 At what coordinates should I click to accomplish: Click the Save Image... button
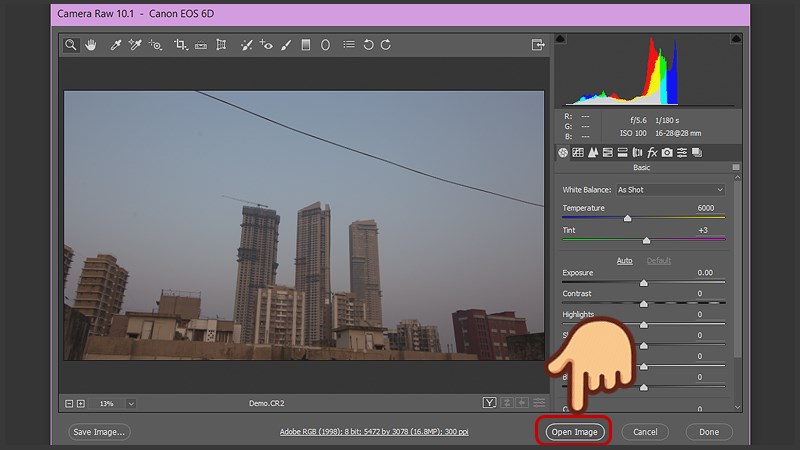pos(99,432)
